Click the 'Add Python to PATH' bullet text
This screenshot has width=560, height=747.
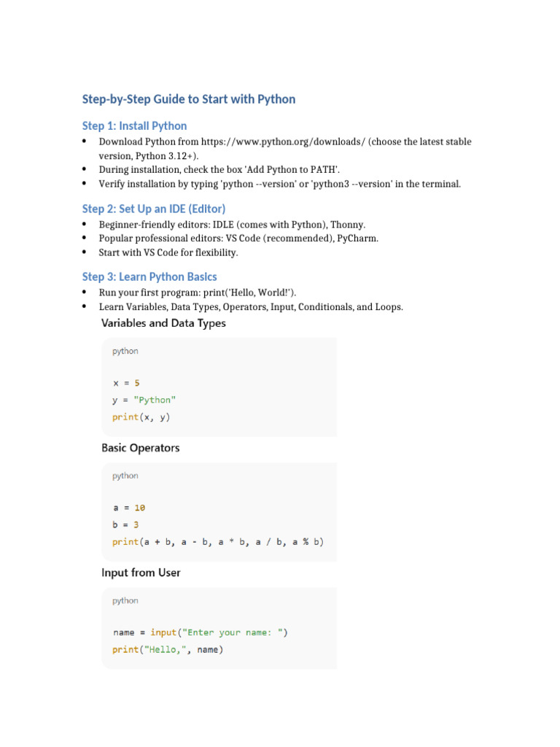(x=219, y=169)
